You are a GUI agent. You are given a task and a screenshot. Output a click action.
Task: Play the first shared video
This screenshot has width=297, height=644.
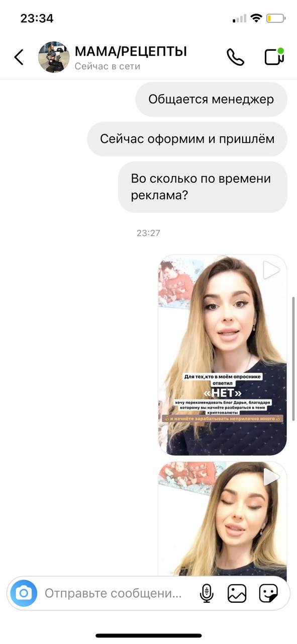(271, 270)
